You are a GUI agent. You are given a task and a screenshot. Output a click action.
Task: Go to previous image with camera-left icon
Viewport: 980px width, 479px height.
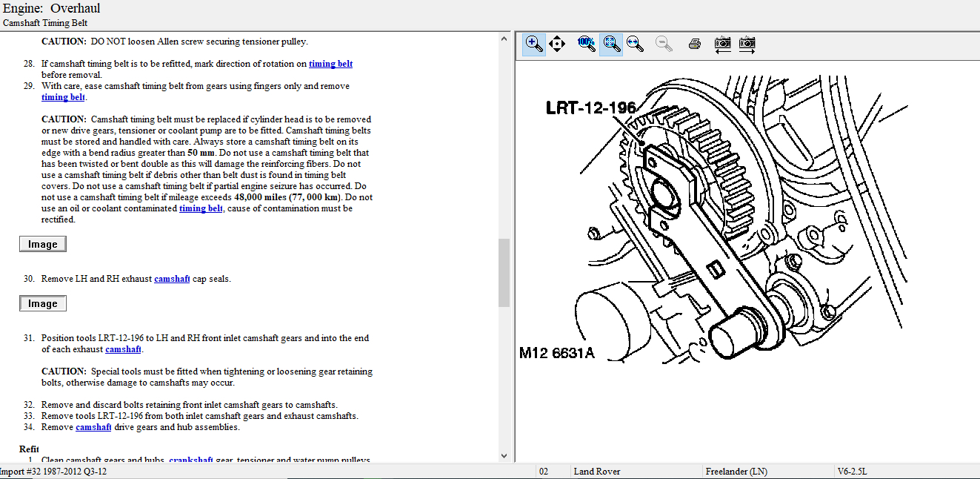(x=722, y=44)
